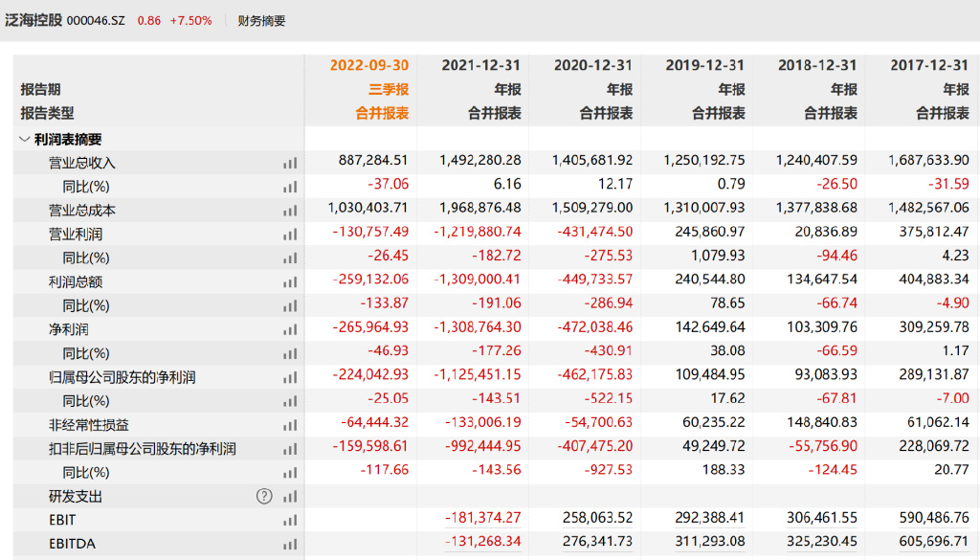The width and height of the screenshot is (980, 560).
Task: Click the 三季报 report type label
Action: (389, 89)
